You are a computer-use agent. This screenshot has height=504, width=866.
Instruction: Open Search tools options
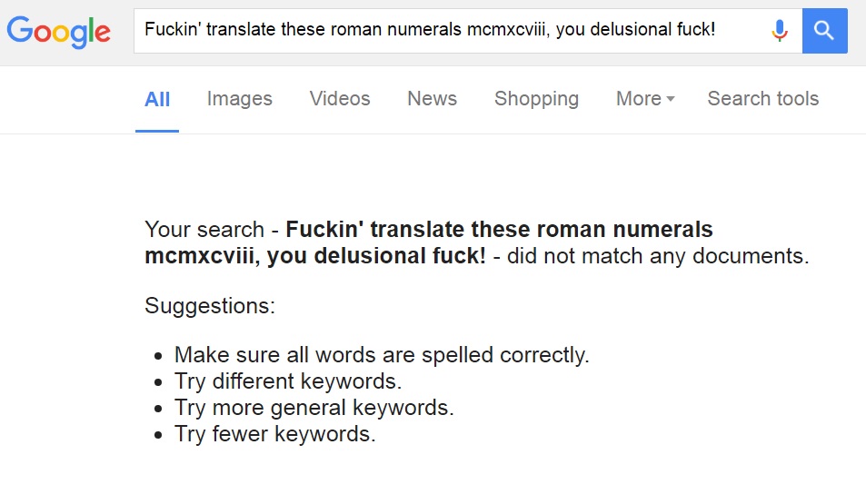tap(762, 99)
